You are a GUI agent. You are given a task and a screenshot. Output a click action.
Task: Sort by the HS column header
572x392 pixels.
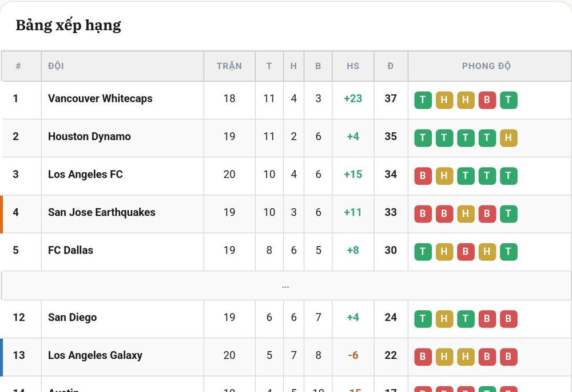click(x=353, y=66)
